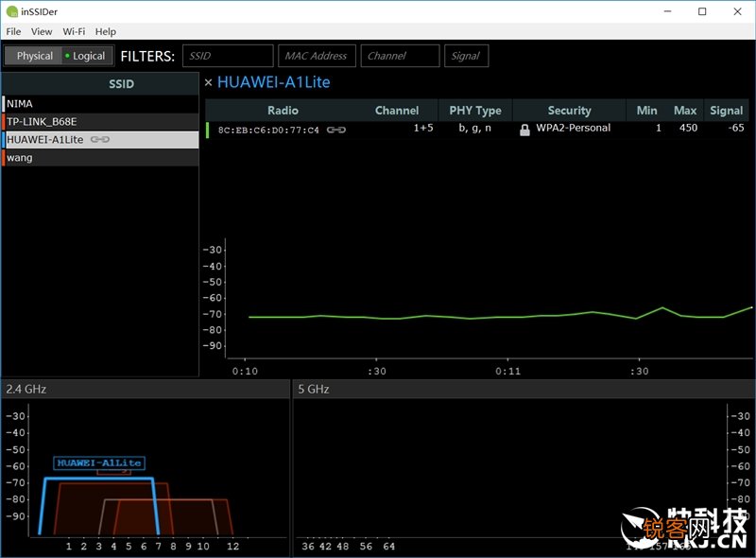This screenshot has height=558, width=756.
Task: Focus the MAC Address filter field
Action: click(x=317, y=56)
